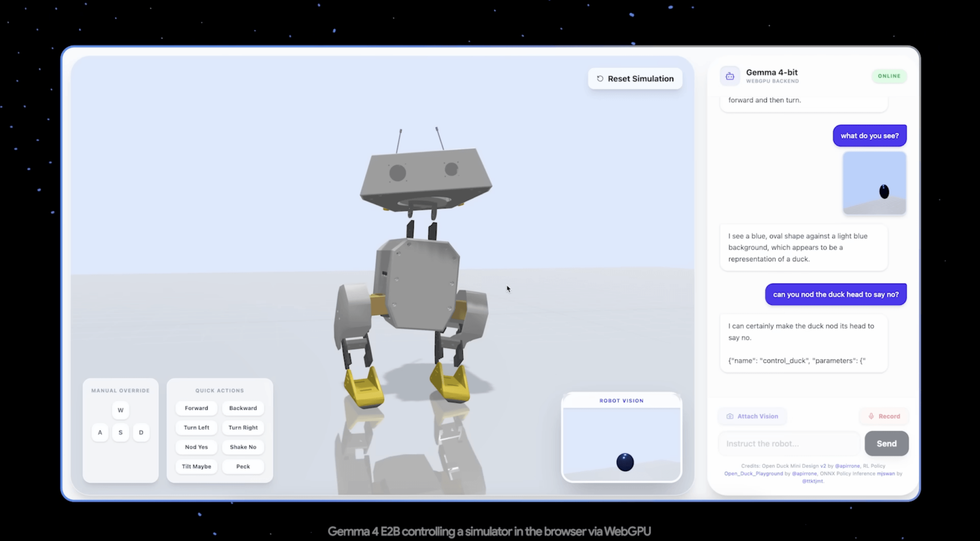Screen dimensions: 980x541
Task: Select the Turn Right quick action
Action: coord(243,427)
